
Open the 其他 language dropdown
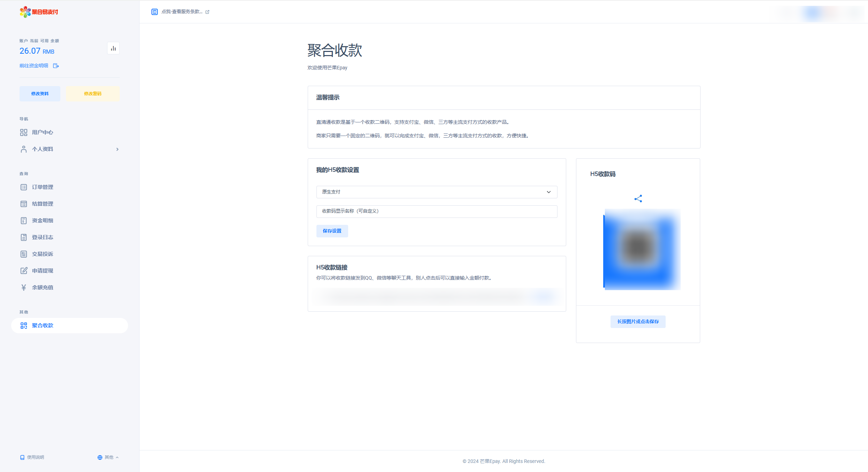[x=108, y=457]
